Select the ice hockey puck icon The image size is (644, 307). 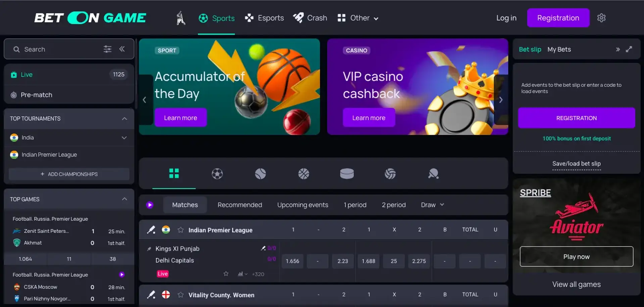tap(347, 174)
